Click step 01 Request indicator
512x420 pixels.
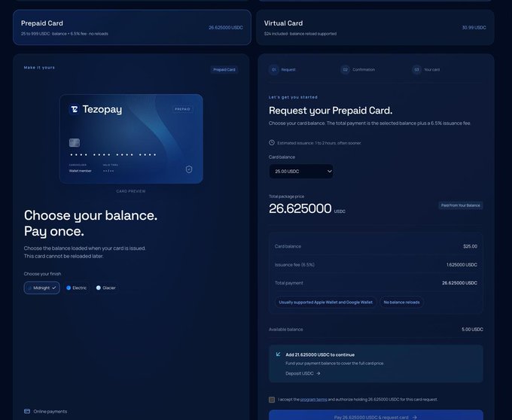[282, 69]
